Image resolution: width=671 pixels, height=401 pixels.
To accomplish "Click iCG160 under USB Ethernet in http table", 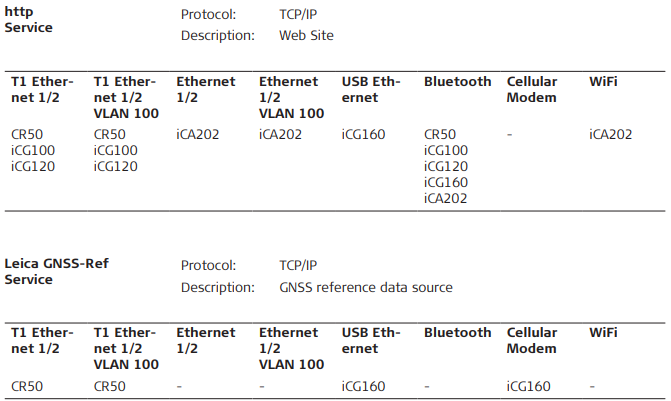I will [x=363, y=134].
